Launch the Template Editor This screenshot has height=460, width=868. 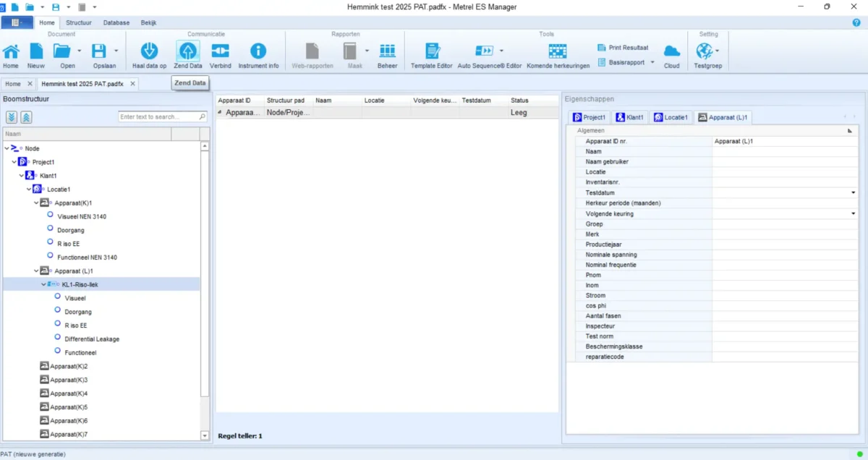(x=432, y=52)
